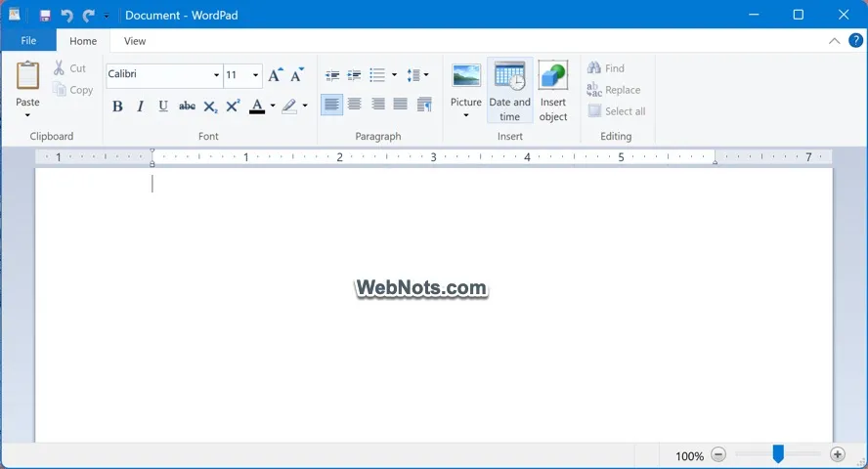
Task: Expand the Paste options arrow
Action: (27, 115)
